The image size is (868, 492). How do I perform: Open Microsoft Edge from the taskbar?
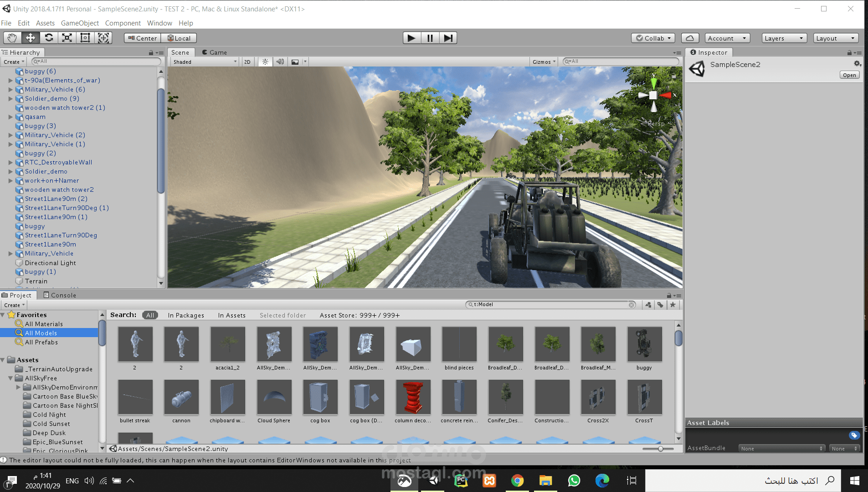602,481
